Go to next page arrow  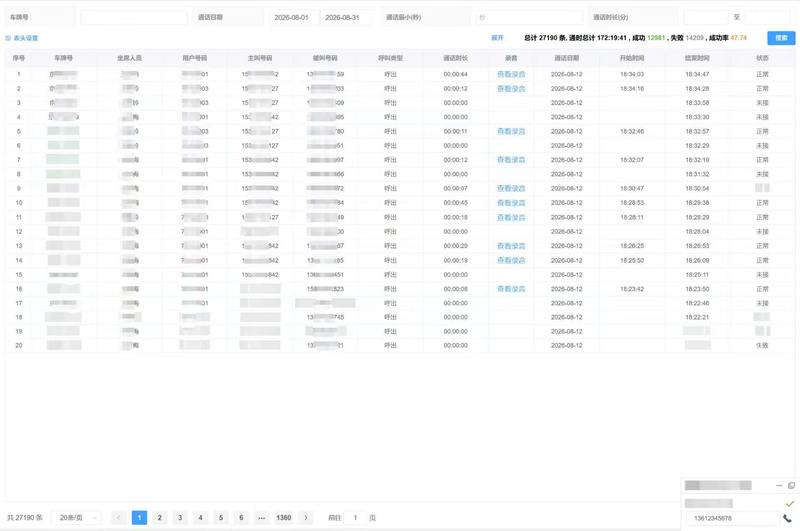[x=306, y=518]
